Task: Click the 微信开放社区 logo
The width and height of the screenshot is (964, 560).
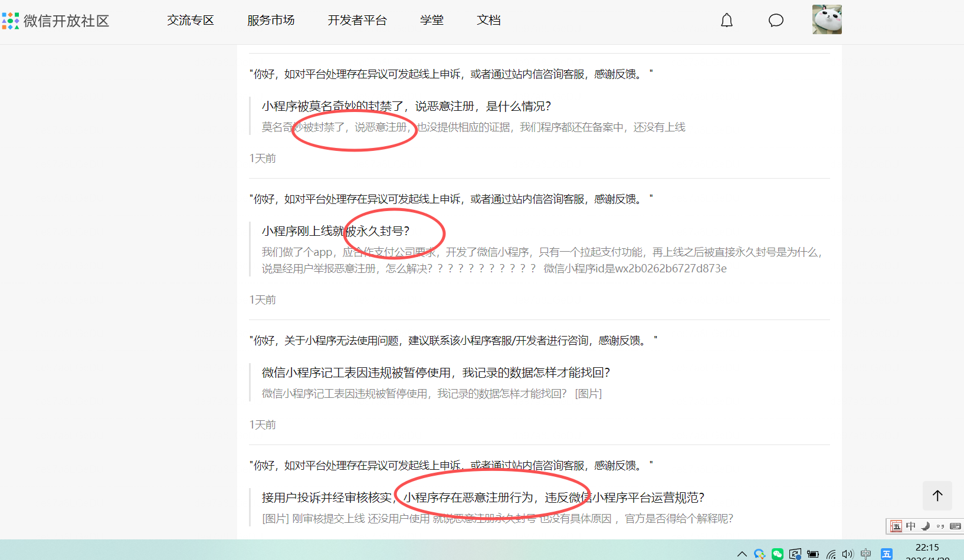Action: pyautogui.click(x=55, y=21)
